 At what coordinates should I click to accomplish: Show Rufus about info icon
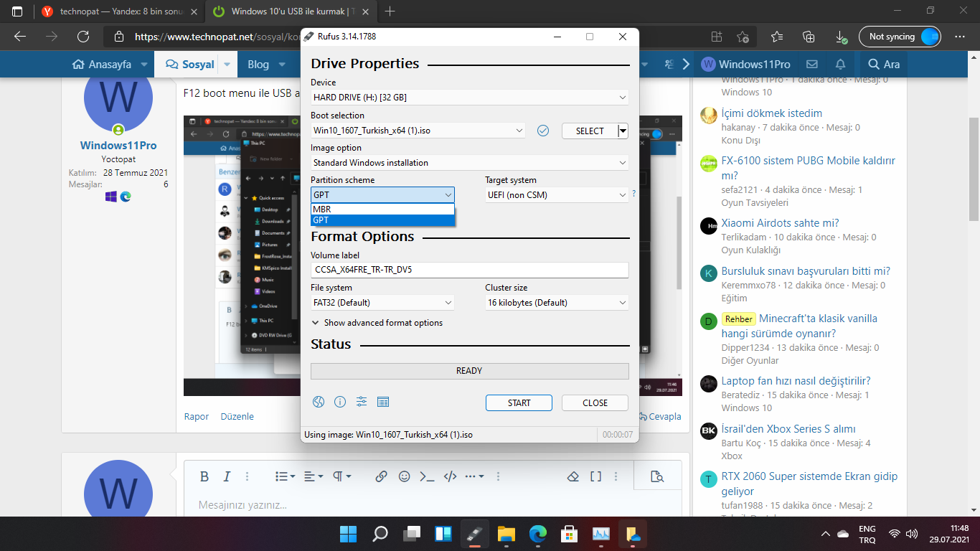[340, 402]
